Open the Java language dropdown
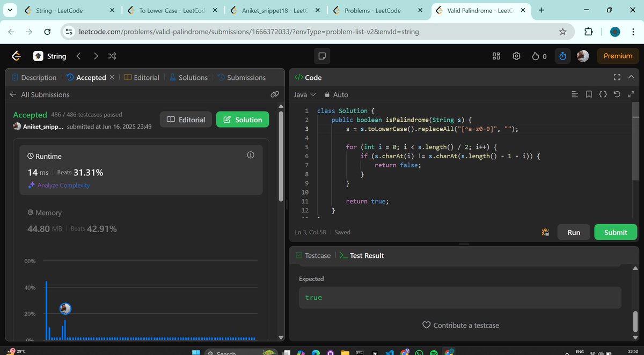This screenshot has height=355, width=644. coord(305,94)
